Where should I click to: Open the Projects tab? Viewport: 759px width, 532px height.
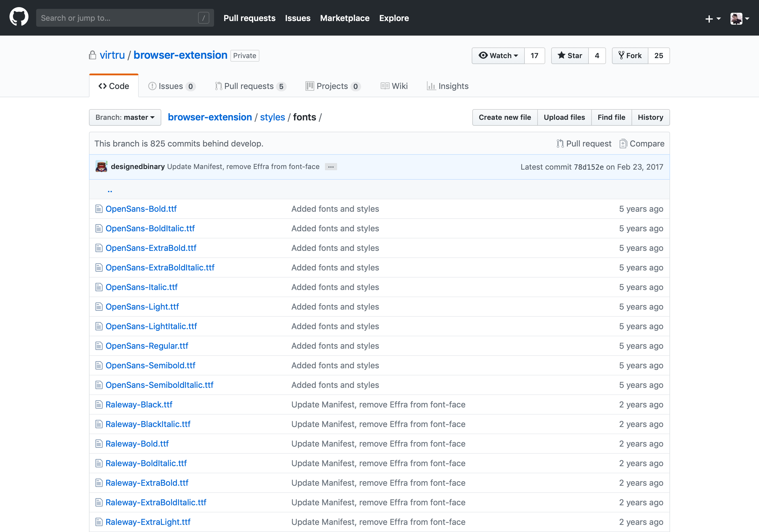333,86
